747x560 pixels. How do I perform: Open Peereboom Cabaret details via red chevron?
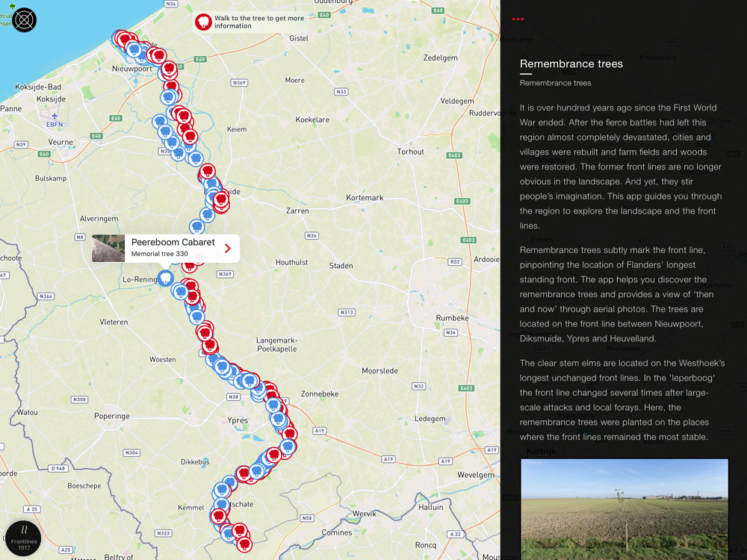click(x=228, y=248)
